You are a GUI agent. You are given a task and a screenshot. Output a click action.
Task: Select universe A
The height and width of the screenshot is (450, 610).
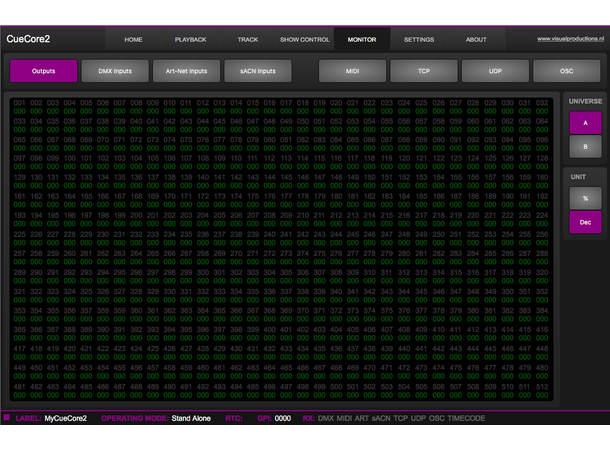585,122
